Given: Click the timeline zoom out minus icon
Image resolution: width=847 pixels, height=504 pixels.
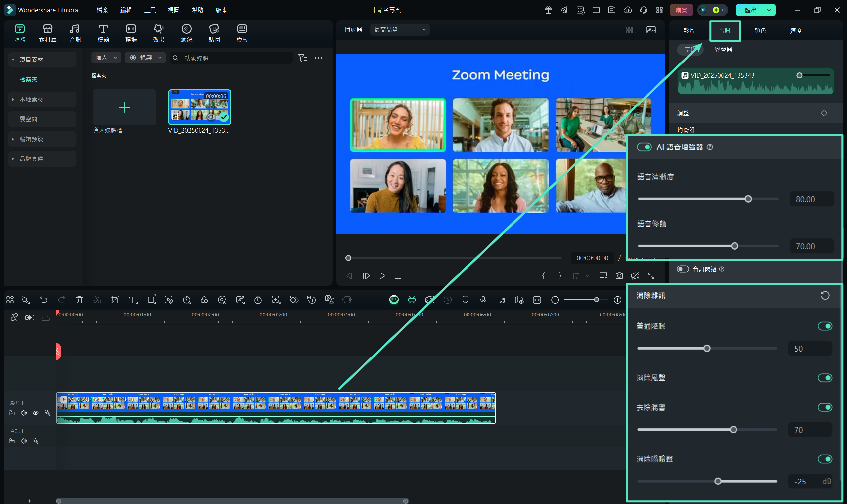Looking at the screenshot, I should (x=555, y=300).
